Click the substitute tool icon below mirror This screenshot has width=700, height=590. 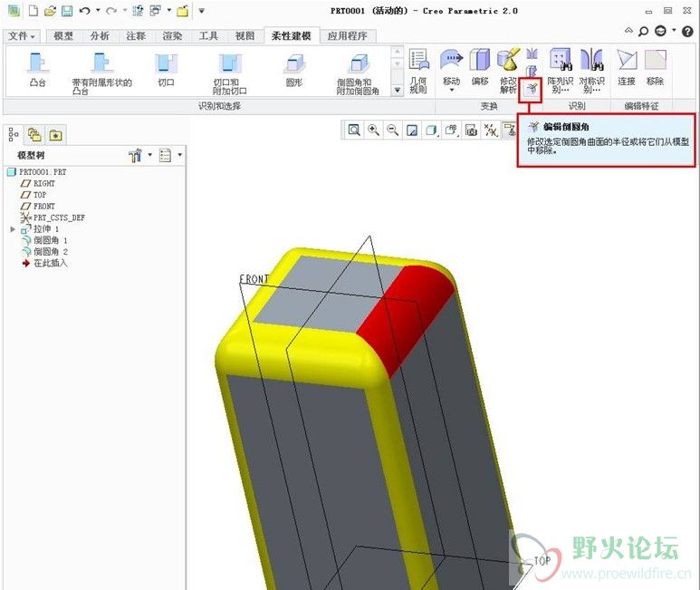tap(531, 71)
